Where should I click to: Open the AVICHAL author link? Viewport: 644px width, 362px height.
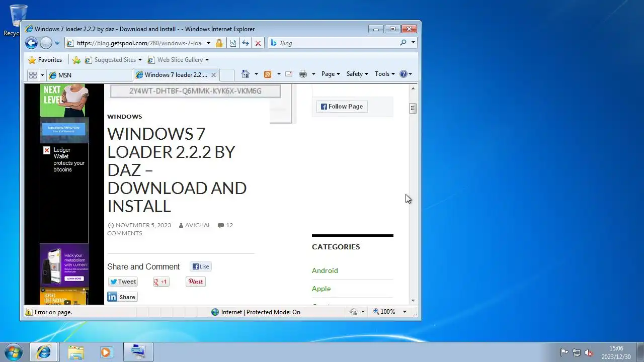pos(198,225)
